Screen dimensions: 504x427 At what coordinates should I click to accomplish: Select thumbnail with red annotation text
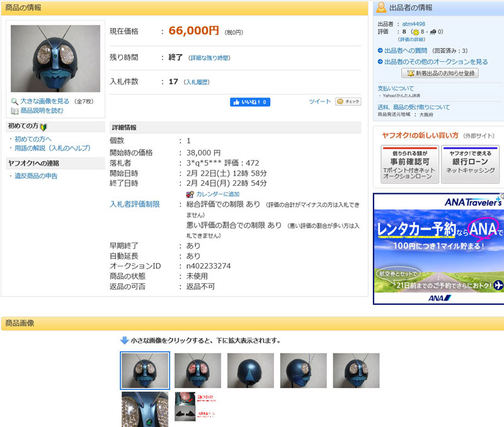pyautogui.click(x=195, y=406)
